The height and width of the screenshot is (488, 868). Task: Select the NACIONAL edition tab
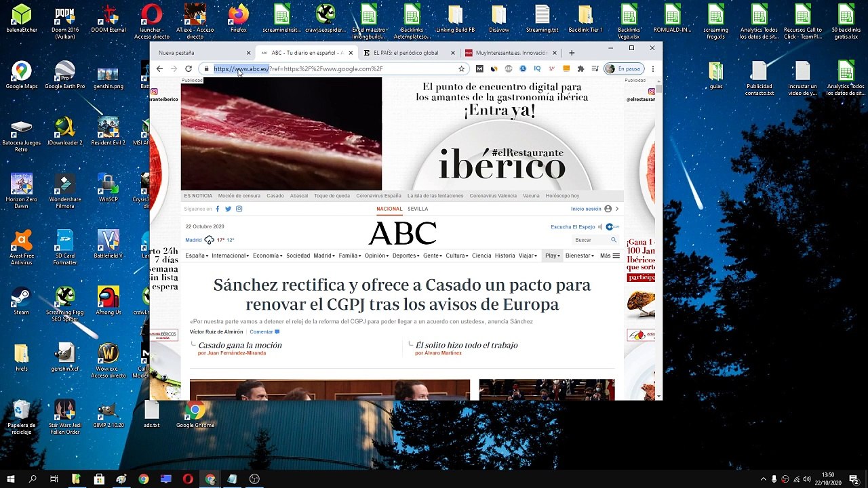point(389,209)
